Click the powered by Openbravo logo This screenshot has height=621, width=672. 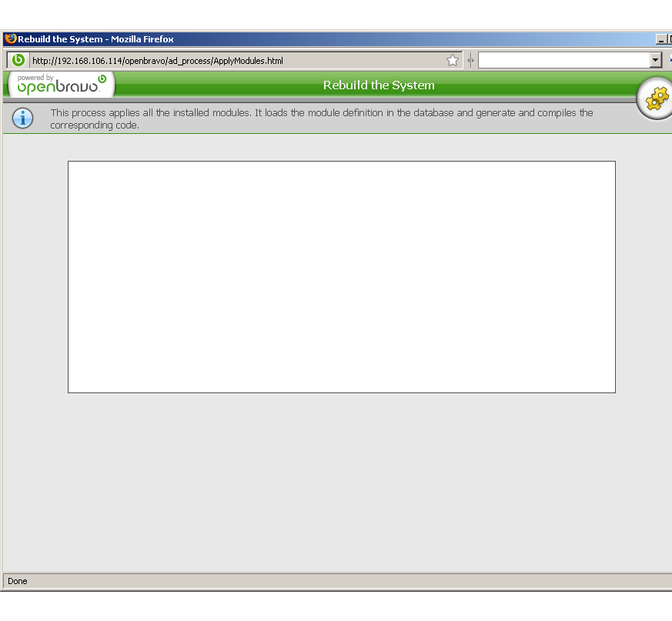(x=62, y=85)
